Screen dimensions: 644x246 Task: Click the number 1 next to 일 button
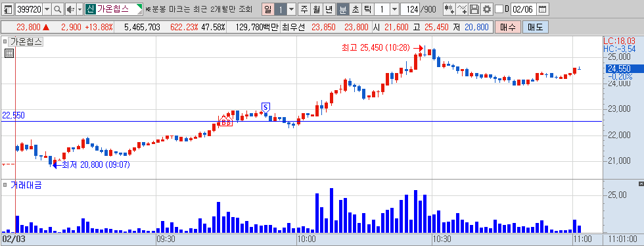pos(280,9)
